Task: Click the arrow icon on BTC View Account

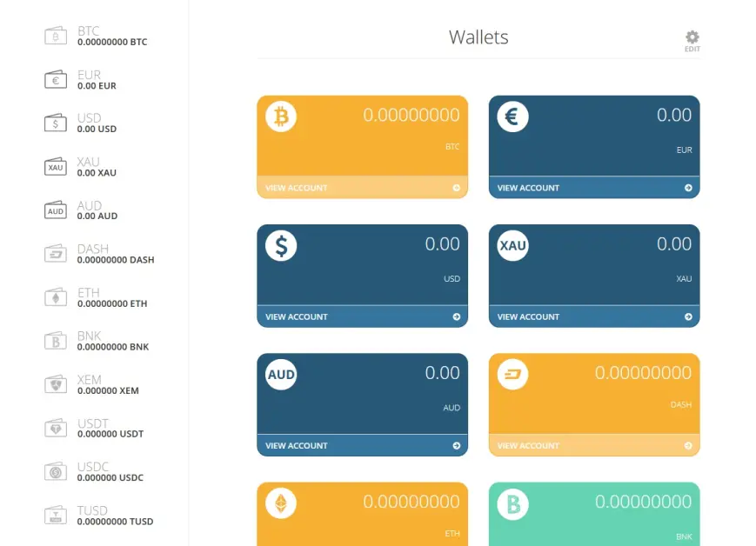Action: pos(457,188)
